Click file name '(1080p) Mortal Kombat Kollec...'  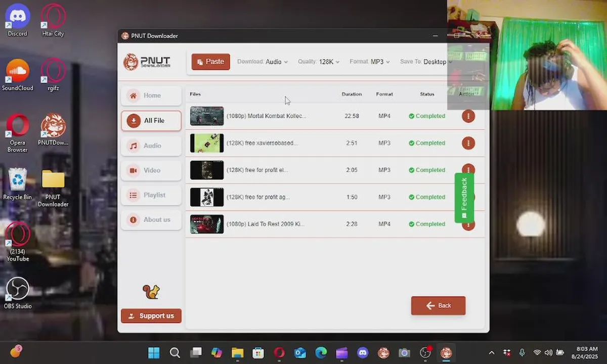tap(266, 116)
